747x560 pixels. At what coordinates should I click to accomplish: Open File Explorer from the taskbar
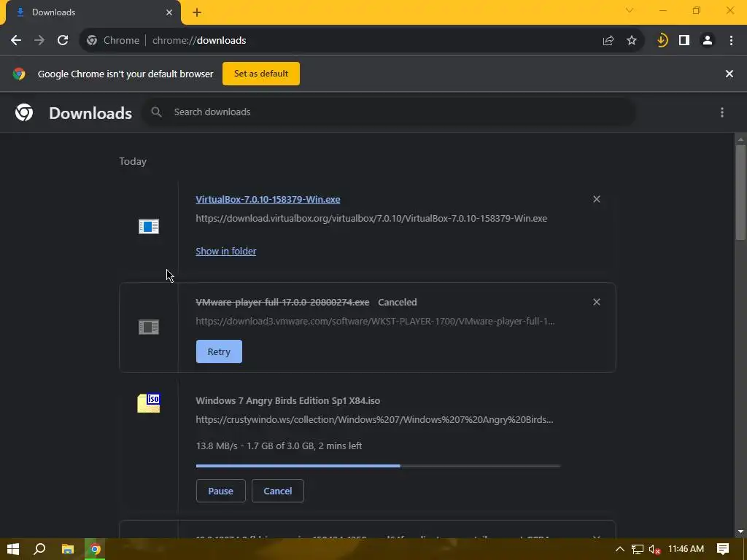tap(68, 549)
